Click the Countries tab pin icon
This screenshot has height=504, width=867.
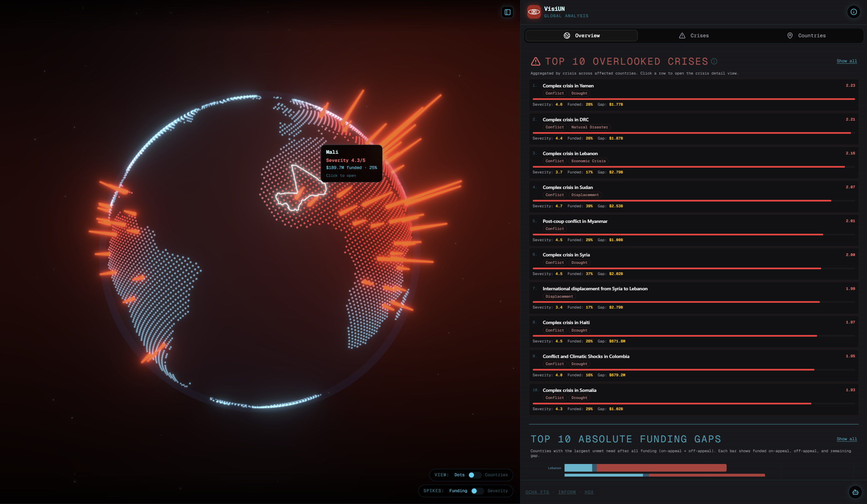click(x=790, y=36)
